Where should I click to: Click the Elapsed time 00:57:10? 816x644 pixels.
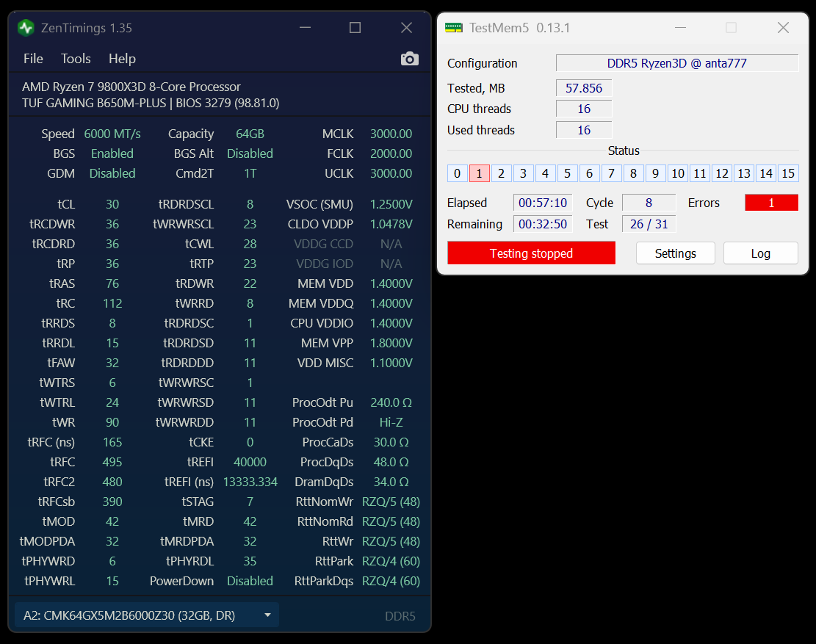(543, 203)
